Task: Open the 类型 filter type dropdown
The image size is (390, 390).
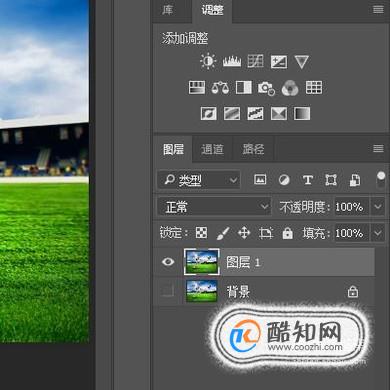Action: [x=199, y=180]
